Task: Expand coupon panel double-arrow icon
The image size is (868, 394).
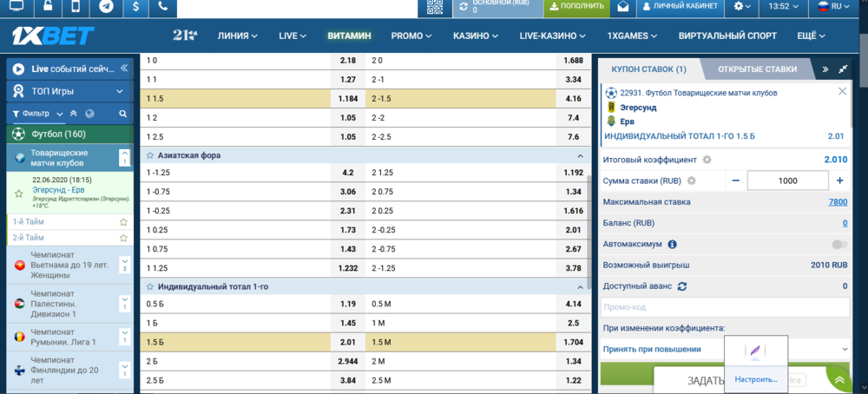Action: pyautogui.click(x=825, y=69)
